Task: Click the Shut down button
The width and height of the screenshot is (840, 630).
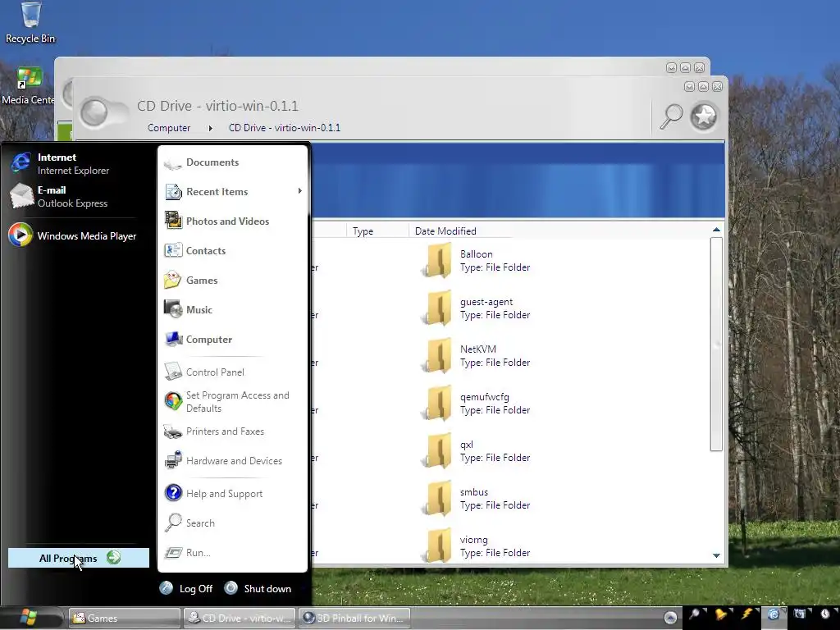Action: (x=258, y=588)
